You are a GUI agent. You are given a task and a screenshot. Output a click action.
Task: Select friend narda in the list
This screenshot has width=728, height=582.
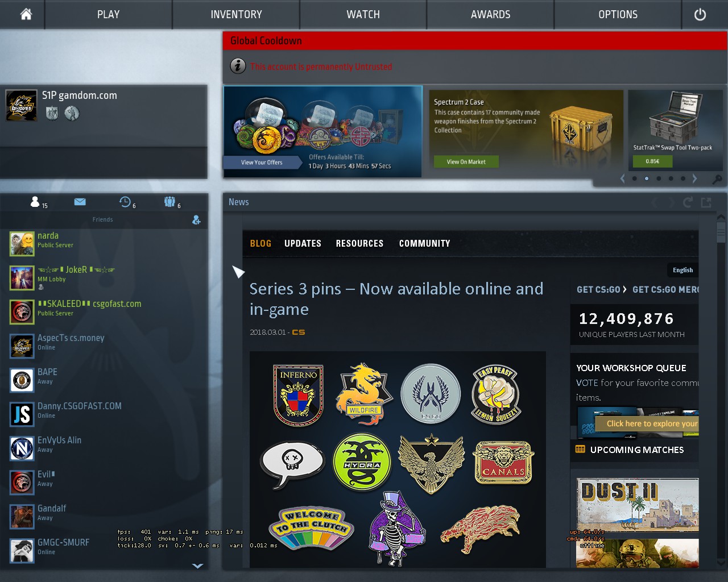point(108,244)
